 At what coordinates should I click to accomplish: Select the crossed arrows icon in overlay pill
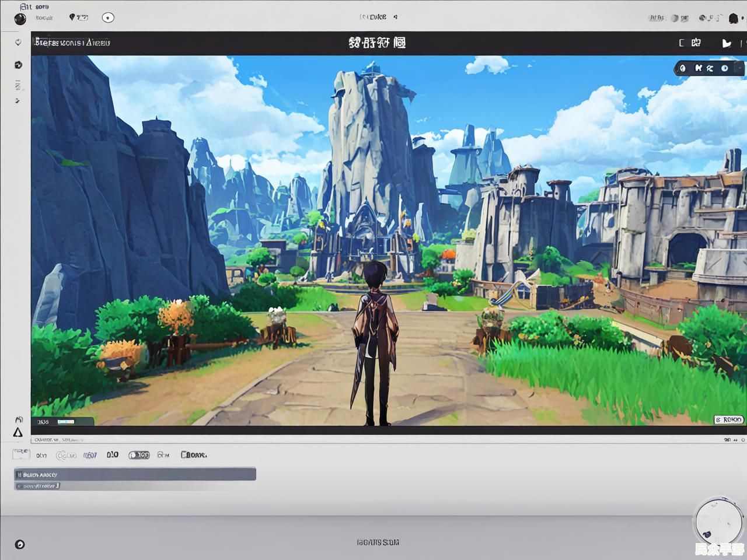point(710,68)
